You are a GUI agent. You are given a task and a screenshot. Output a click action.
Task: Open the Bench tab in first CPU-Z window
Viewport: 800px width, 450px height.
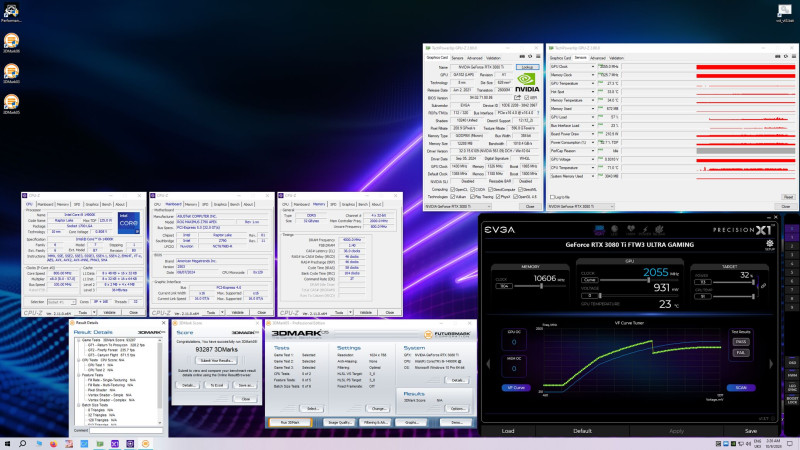(106, 204)
